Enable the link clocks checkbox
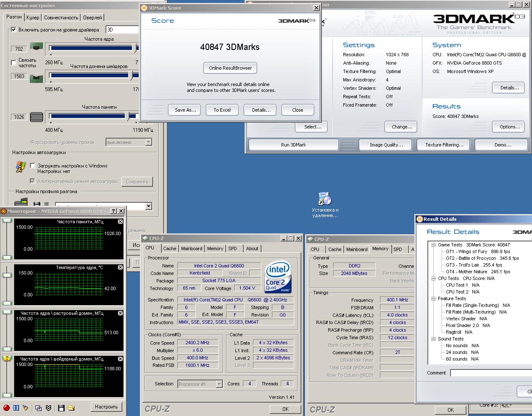The width and height of the screenshot is (532, 416). click(x=13, y=63)
